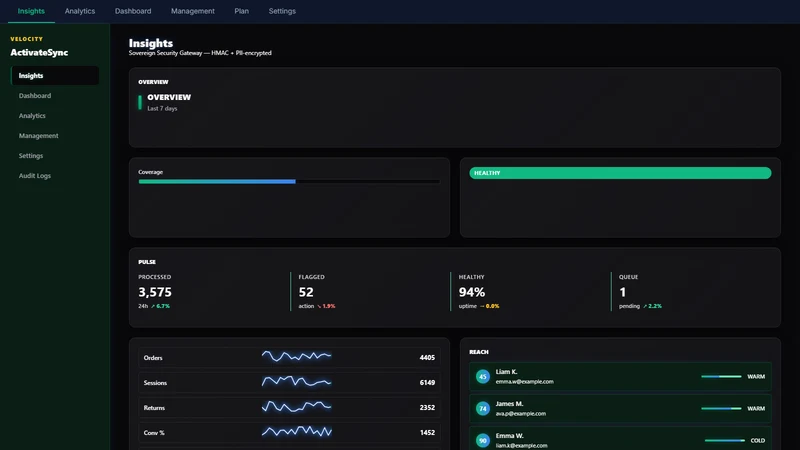Viewport: 800px width, 450px height.
Task: Click the Last 7 days overview label
Action: pos(162,109)
